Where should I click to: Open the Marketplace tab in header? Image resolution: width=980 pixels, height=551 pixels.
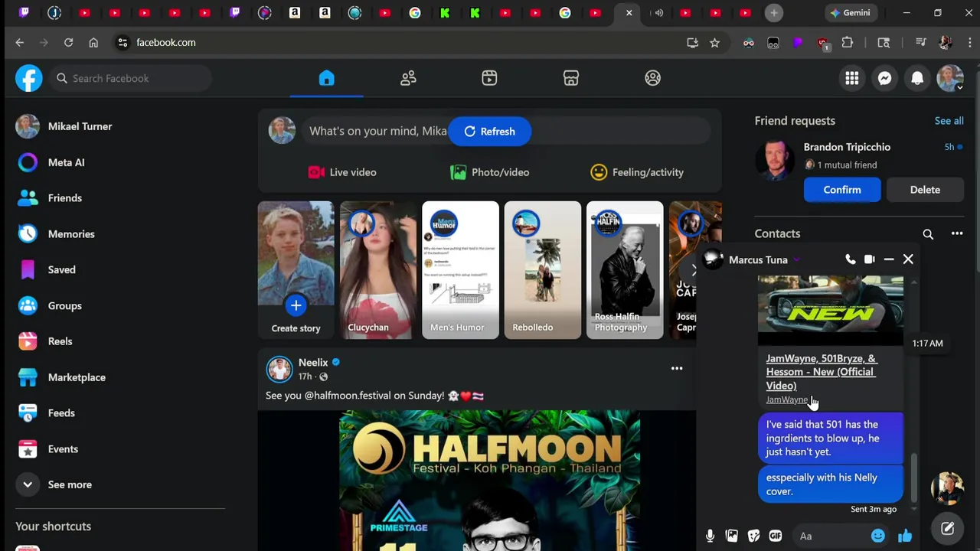[571, 78]
